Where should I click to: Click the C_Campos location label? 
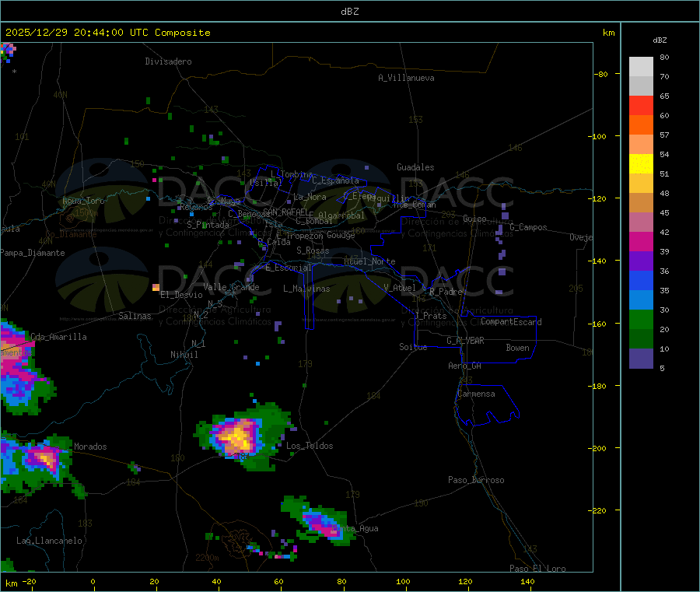(528, 227)
